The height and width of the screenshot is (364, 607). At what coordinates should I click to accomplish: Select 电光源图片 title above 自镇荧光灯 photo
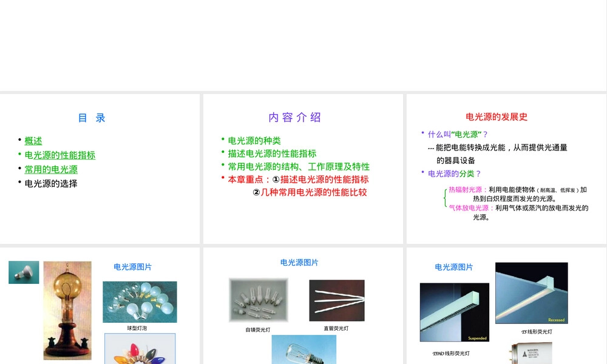point(299,263)
